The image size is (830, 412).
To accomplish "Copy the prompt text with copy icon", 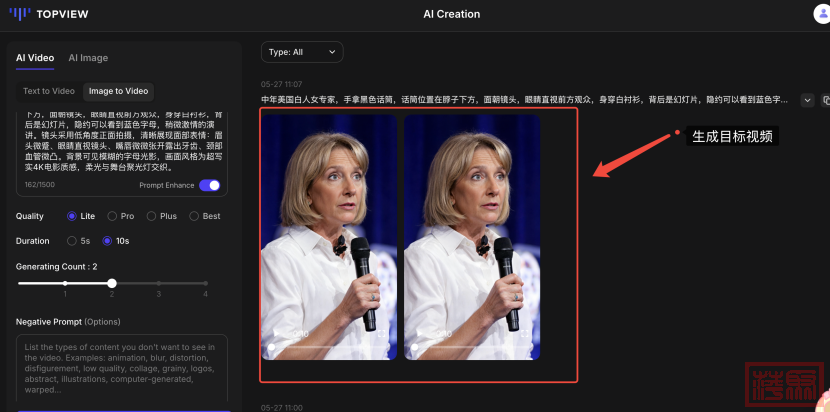I will (826, 100).
